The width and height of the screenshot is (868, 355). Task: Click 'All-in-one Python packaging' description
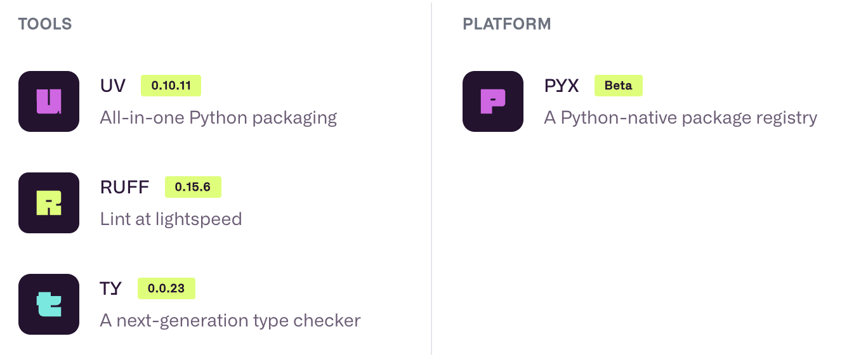218,118
